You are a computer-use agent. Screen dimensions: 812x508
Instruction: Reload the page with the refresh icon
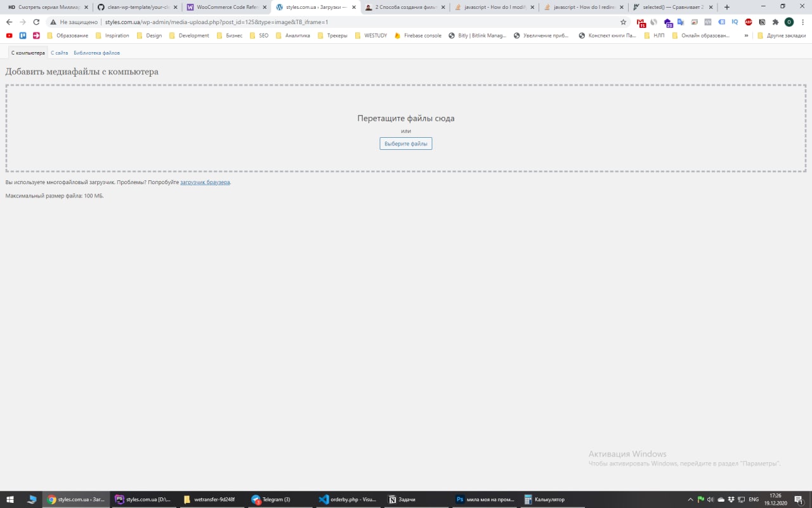(36, 22)
